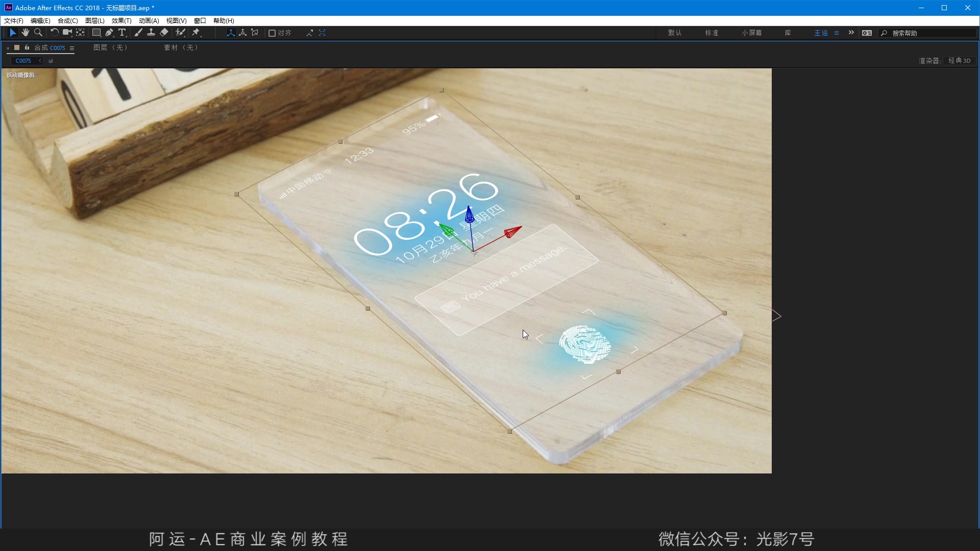Toggle the 素材（无）panel visibility

[x=181, y=47]
